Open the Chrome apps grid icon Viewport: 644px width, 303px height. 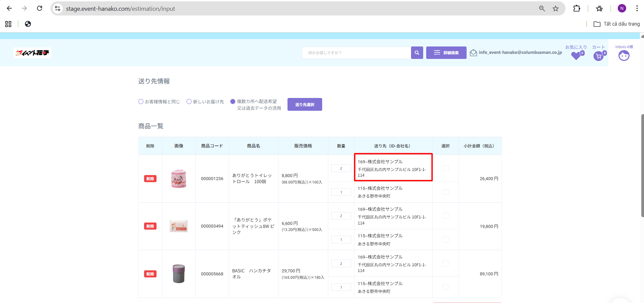(8, 24)
